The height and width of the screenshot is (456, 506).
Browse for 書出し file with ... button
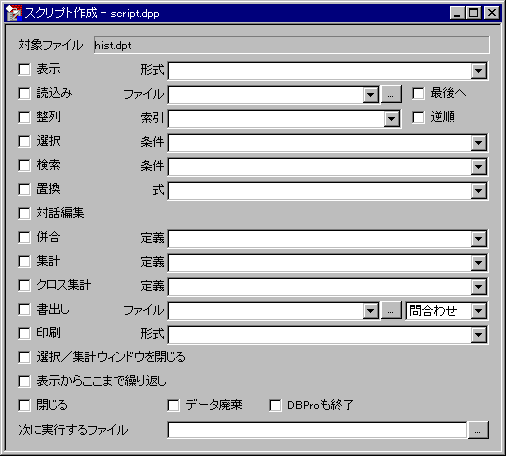pos(391,311)
